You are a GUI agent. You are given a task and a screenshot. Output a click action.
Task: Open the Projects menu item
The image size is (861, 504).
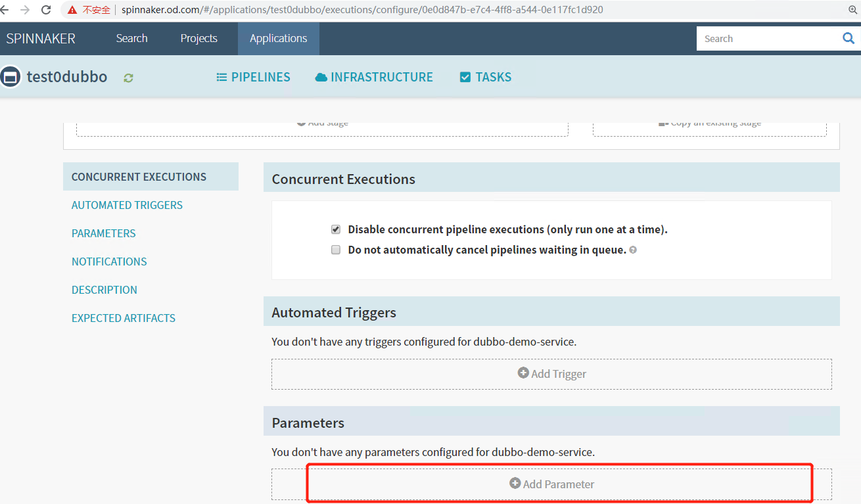tap(198, 38)
